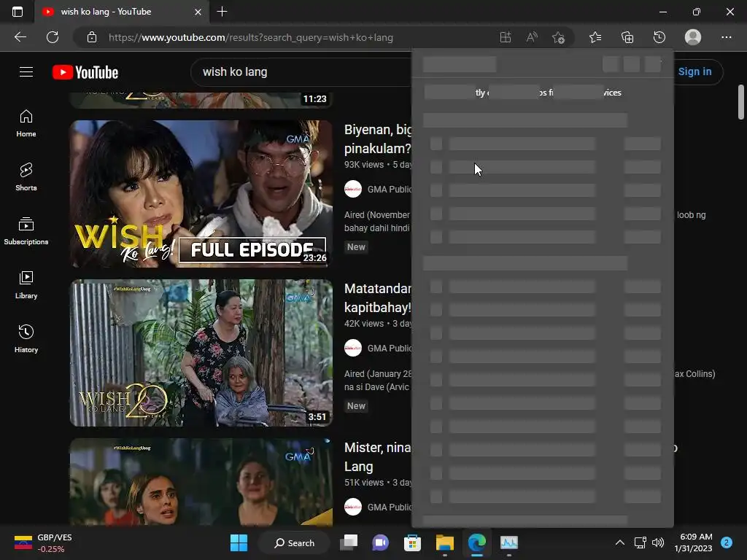Open the Chat app on taskbar

click(380, 542)
